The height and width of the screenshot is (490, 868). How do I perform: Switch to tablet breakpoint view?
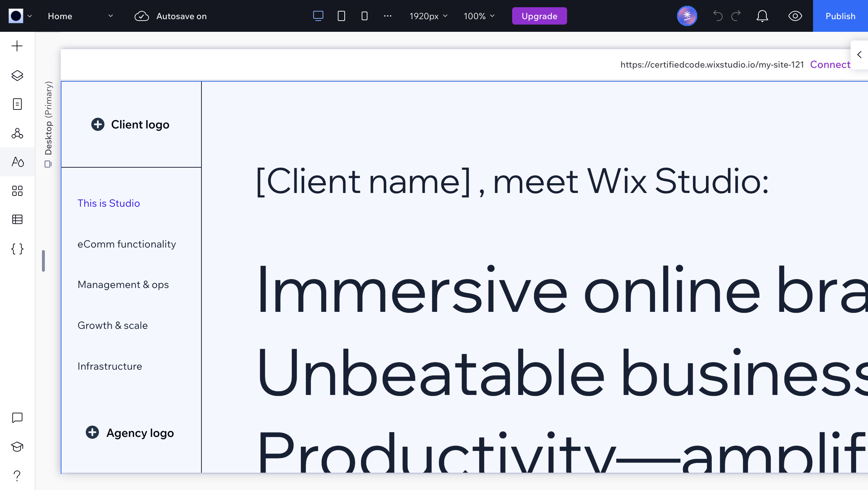(341, 16)
